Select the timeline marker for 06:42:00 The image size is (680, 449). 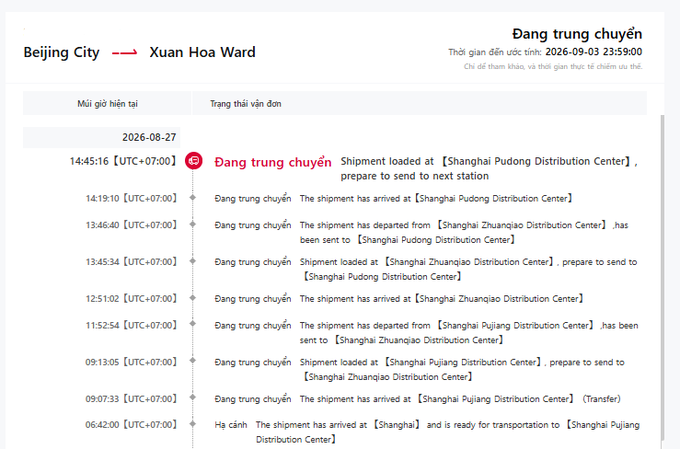[x=193, y=424]
